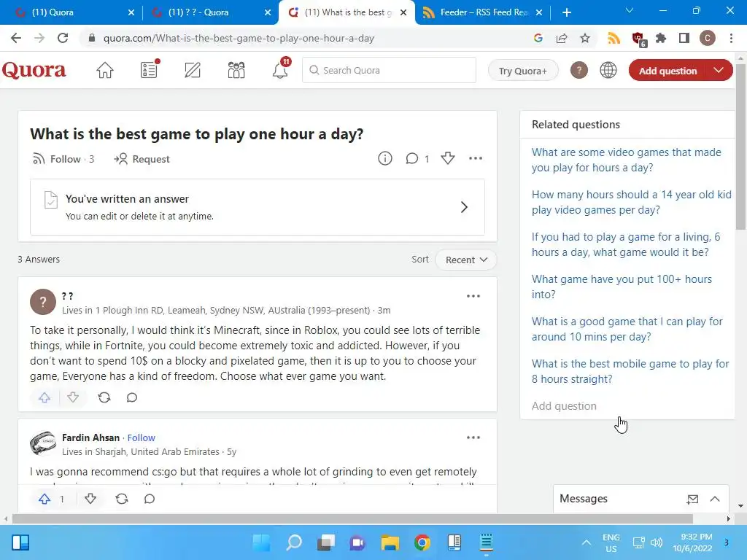Open the Answer pencil icon in navbar
747x560 pixels.
[x=193, y=71]
